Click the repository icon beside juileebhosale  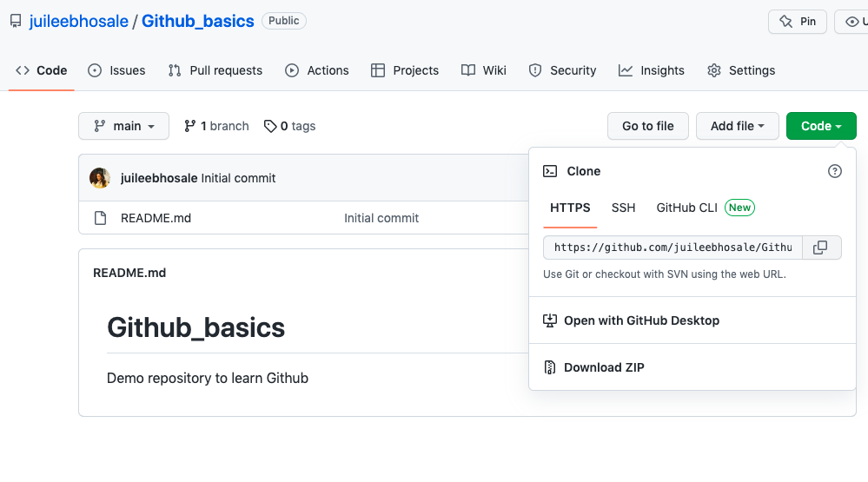click(x=16, y=21)
